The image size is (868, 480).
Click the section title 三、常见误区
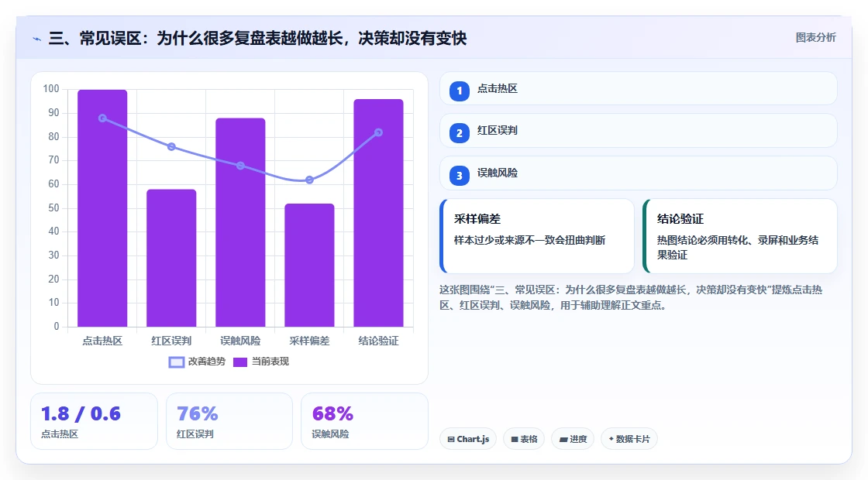(x=257, y=38)
